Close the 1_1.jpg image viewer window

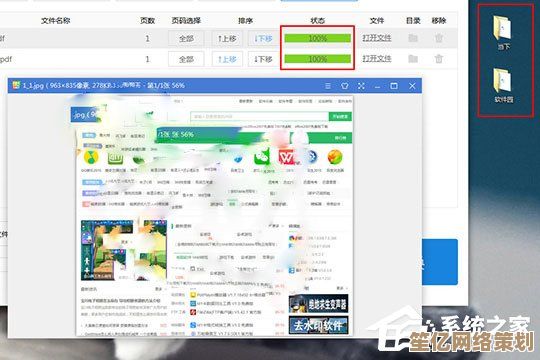tap(412, 86)
